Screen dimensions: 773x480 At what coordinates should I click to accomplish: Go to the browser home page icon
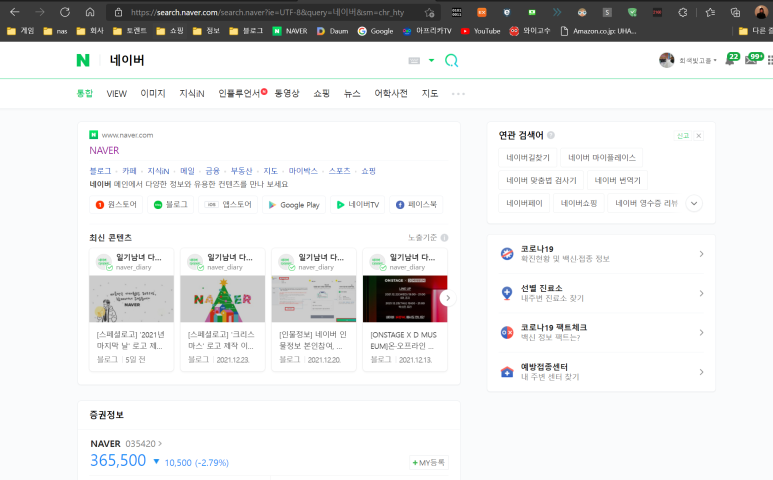pyautogui.click(x=90, y=12)
